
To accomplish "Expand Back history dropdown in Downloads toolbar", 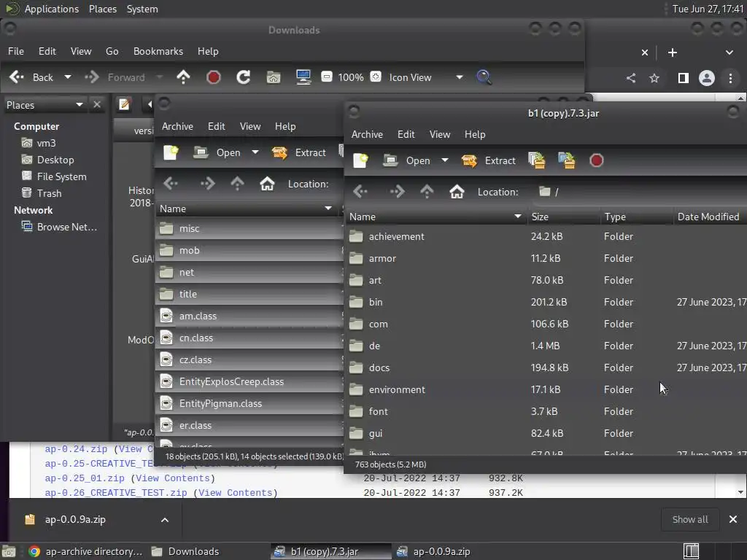I will coord(68,77).
